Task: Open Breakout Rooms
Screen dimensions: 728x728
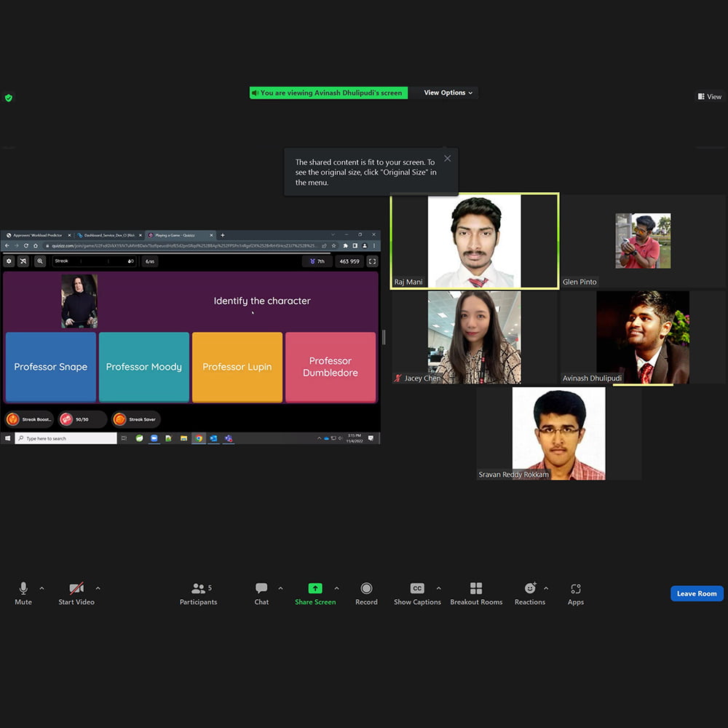Action: click(x=476, y=589)
